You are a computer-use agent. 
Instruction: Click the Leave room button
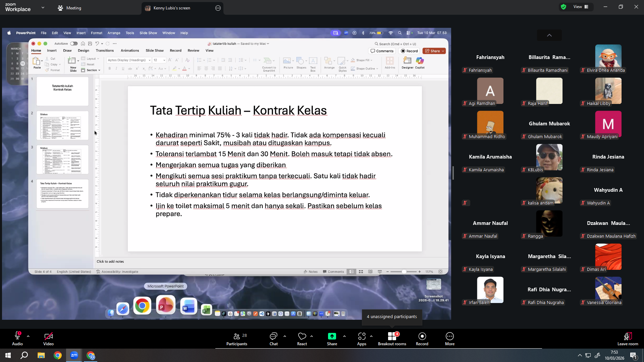click(628, 339)
